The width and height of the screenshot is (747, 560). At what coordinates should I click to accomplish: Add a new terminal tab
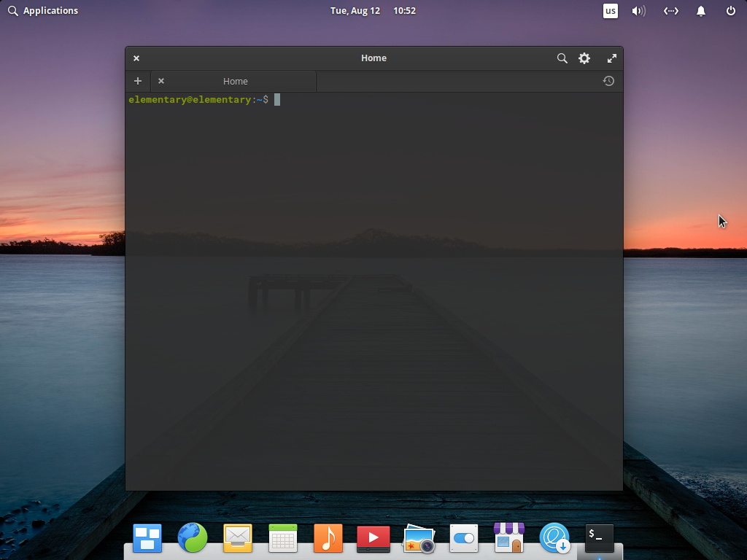(x=138, y=81)
